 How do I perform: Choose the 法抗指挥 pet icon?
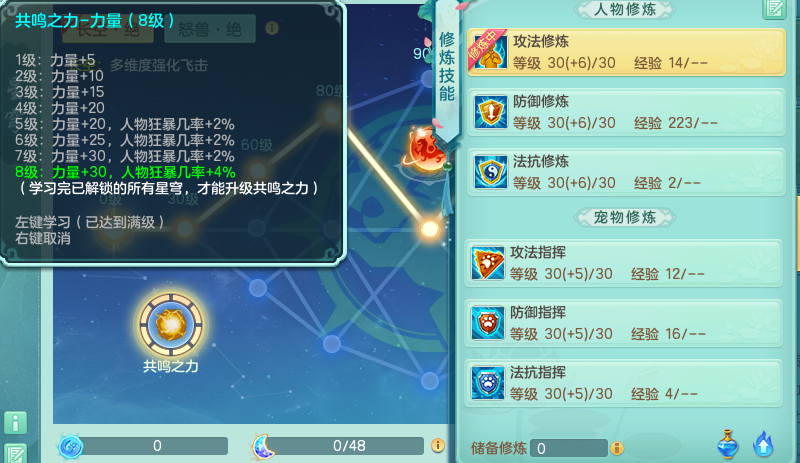tap(488, 382)
